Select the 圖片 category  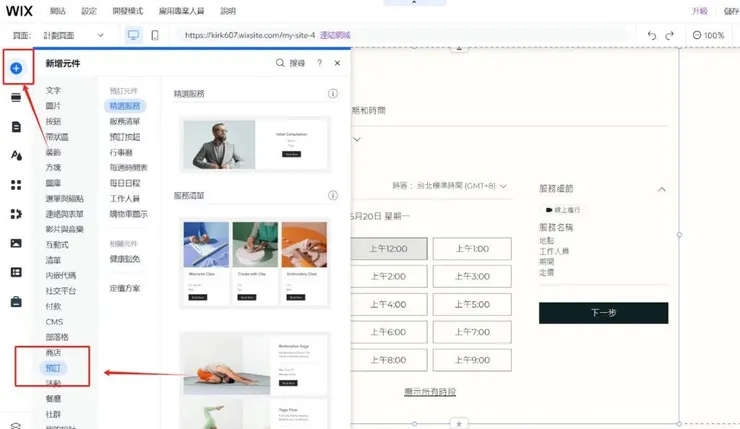click(53, 106)
